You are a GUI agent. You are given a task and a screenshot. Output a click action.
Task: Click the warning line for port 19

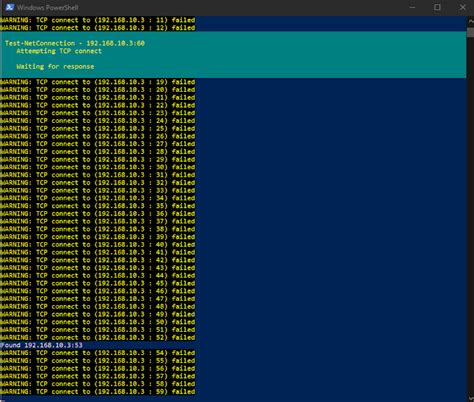pyautogui.click(x=98, y=82)
